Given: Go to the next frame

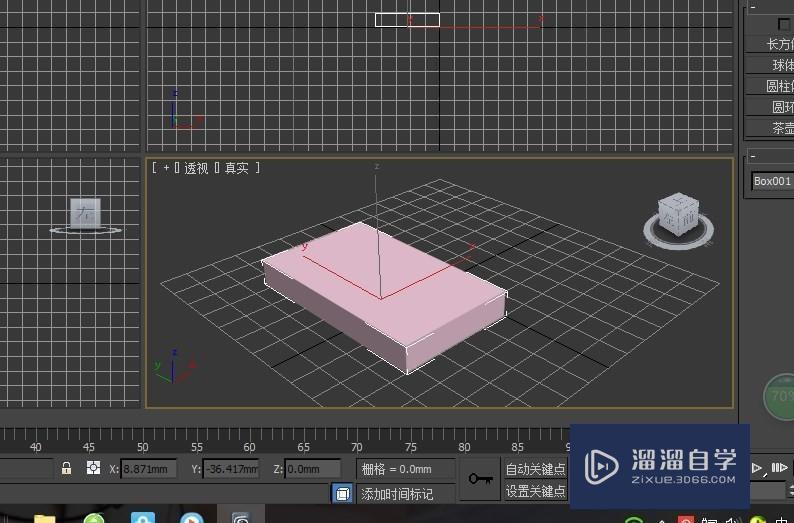Looking at the screenshot, I should point(779,468).
